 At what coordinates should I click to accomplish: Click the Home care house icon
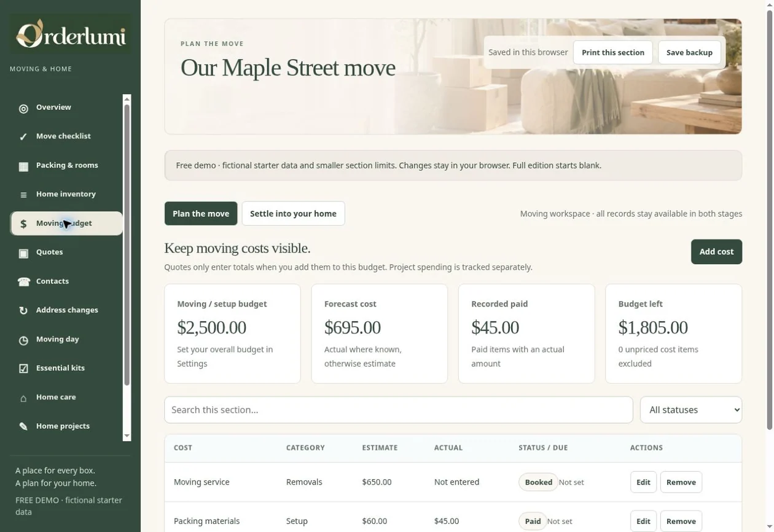point(23,398)
